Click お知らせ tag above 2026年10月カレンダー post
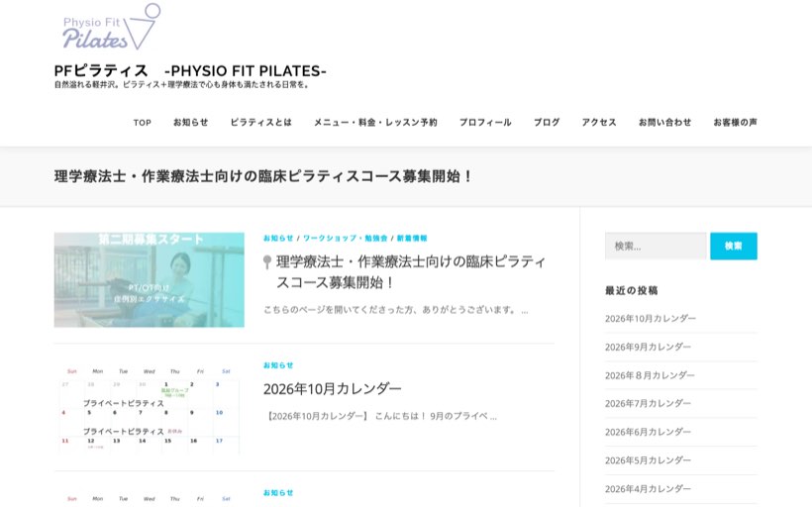The width and height of the screenshot is (812, 507). click(x=278, y=365)
